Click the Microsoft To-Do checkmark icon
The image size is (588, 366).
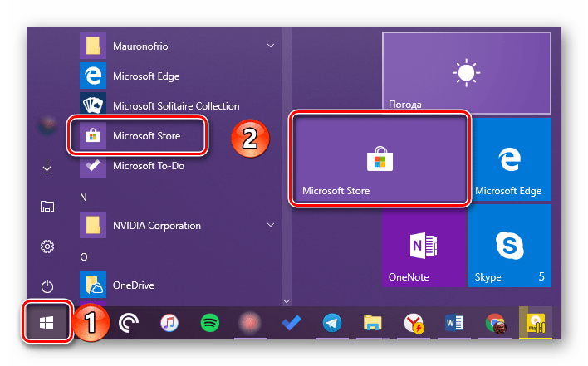pyautogui.click(x=93, y=166)
